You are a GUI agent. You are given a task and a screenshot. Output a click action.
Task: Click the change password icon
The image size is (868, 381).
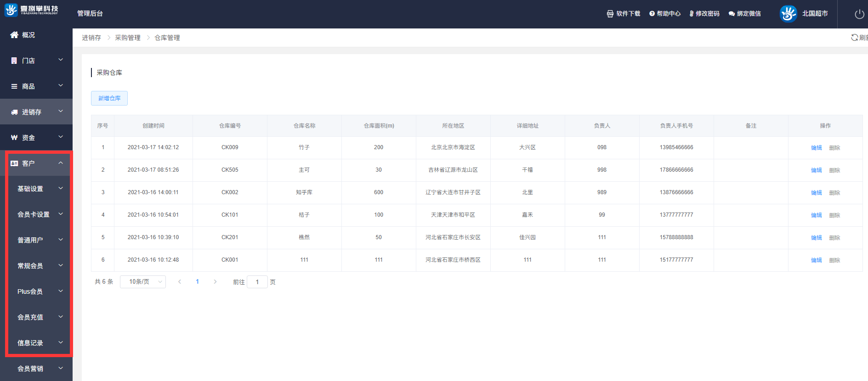[x=691, y=14]
